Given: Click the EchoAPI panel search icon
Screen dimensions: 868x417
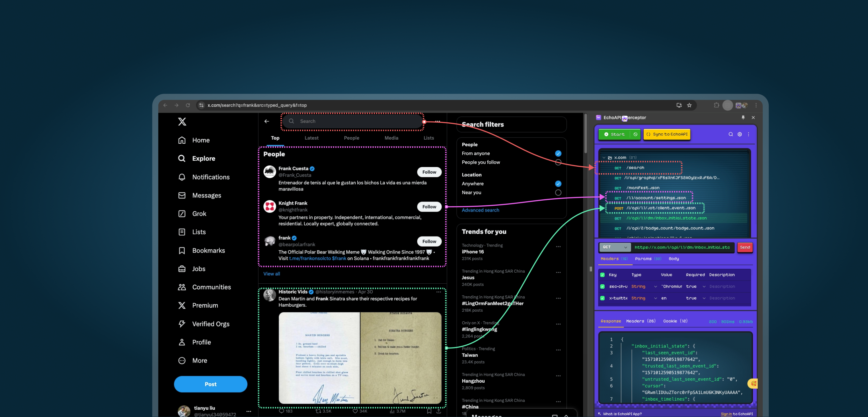Looking at the screenshot, I should 731,134.
